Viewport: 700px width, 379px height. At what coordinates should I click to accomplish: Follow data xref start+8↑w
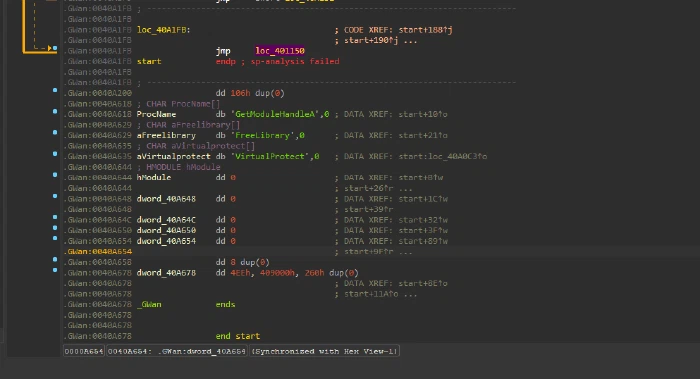(421, 178)
